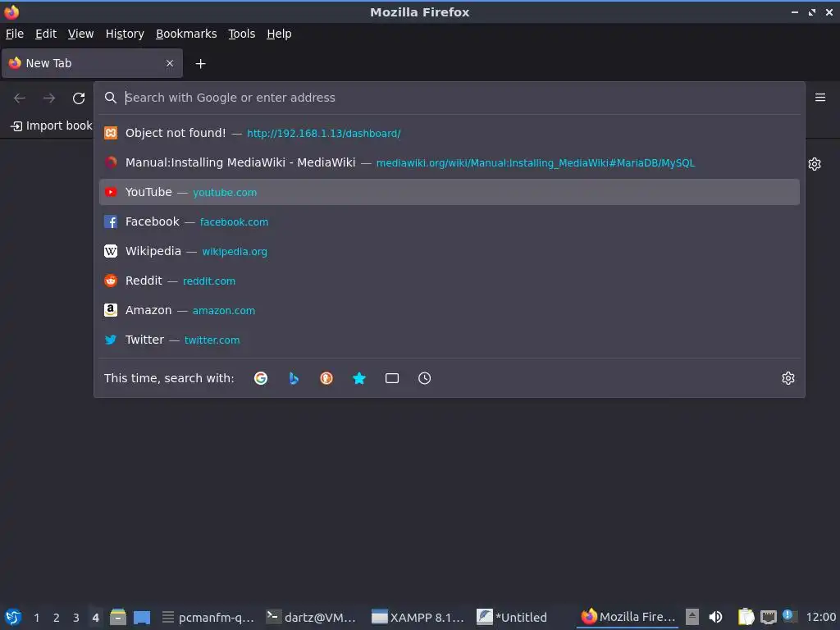Image resolution: width=840 pixels, height=630 pixels.
Task: Search this time with DuckDuckGo
Action: tap(326, 378)
